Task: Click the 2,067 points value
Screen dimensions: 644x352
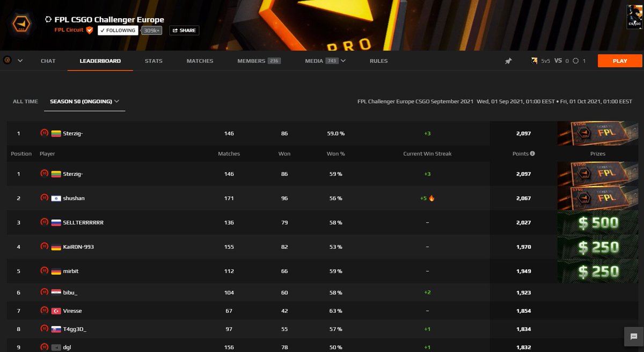Action: point(522,198)
